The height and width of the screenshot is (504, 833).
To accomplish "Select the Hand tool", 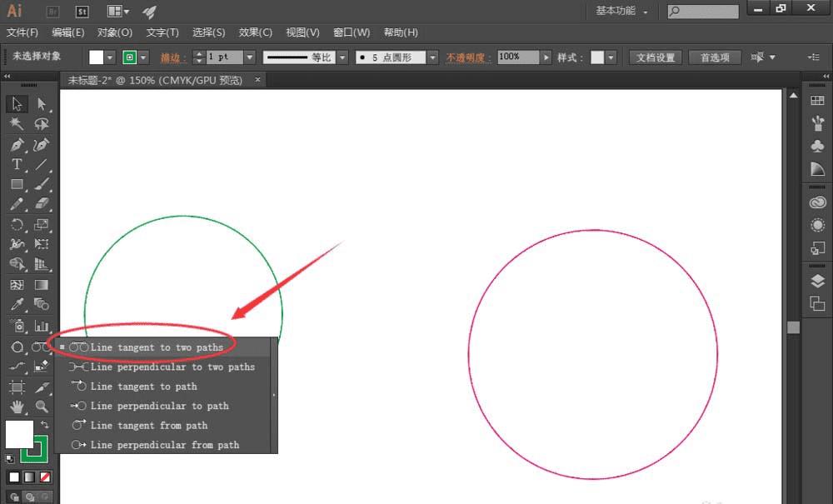I will pyautogui.click(x=17, y=407).
